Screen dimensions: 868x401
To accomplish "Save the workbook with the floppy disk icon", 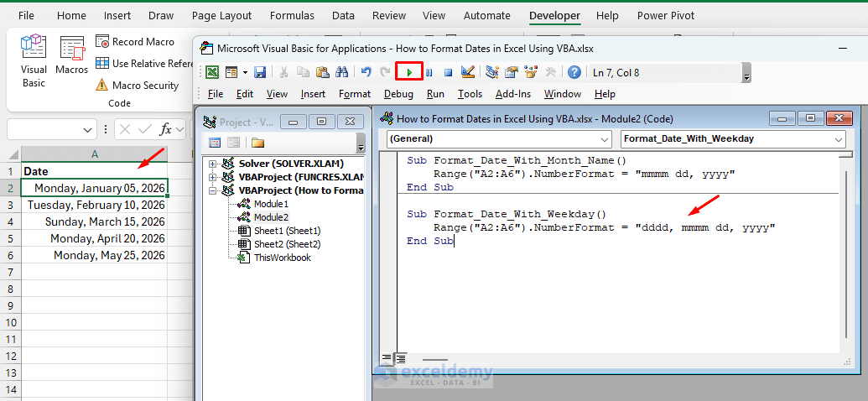I will (260, 72).
